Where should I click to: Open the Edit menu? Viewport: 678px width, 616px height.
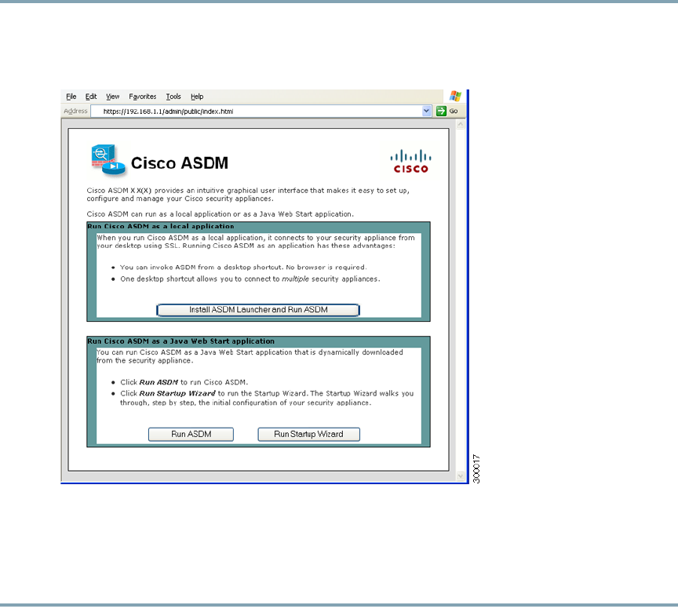pos(91,97)
